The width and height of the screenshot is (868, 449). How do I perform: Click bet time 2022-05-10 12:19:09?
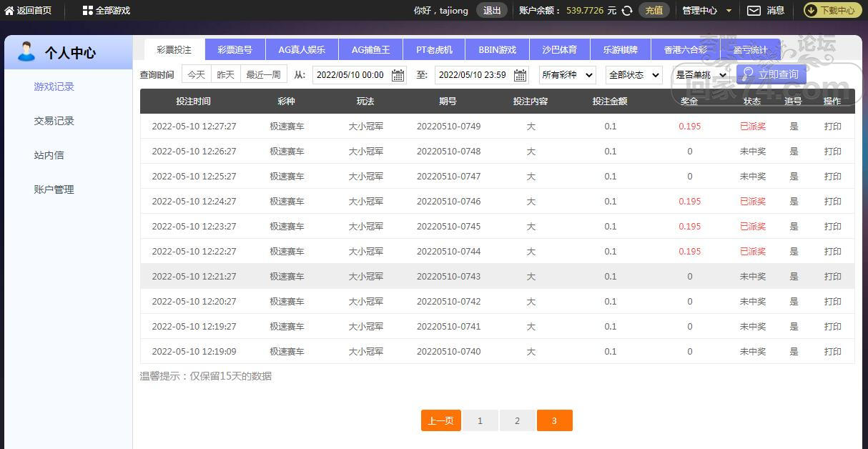tap(194, 352)
